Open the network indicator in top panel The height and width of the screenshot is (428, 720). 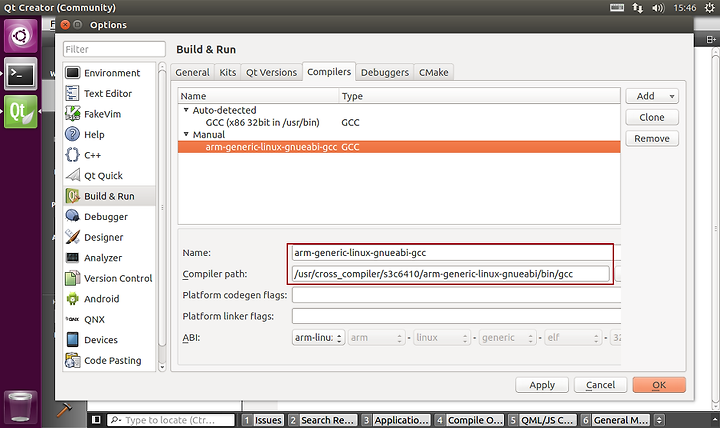point(637,7)
